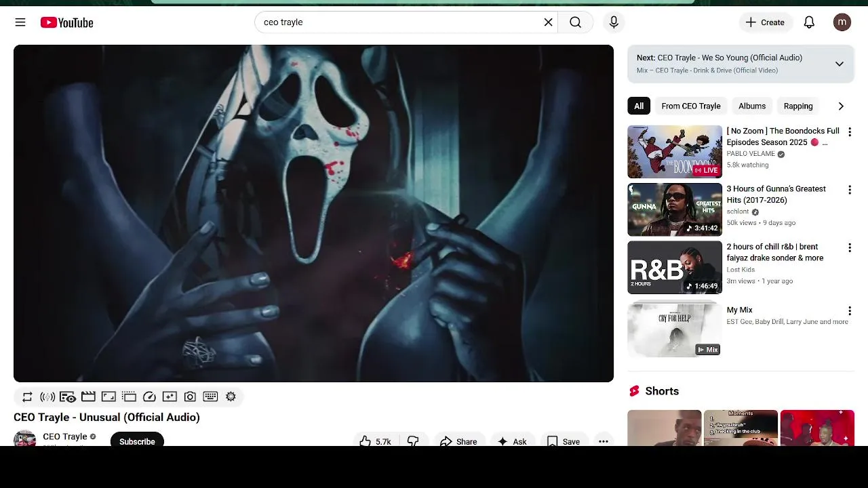The width and height of the screenshot is (868, 488).
Task: Open Gunna's Greatest Hits thumbnail
Action: click(x=675, y=209)
